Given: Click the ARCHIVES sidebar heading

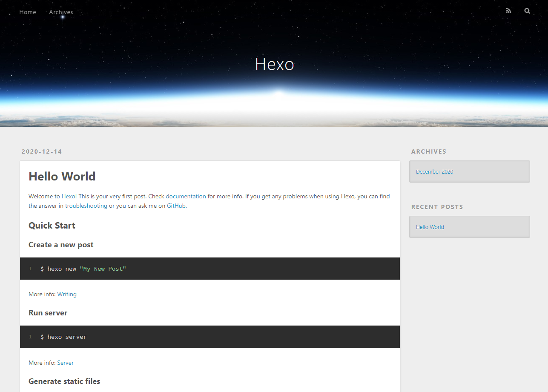Looking at the screenshot, I should point(429,152).
